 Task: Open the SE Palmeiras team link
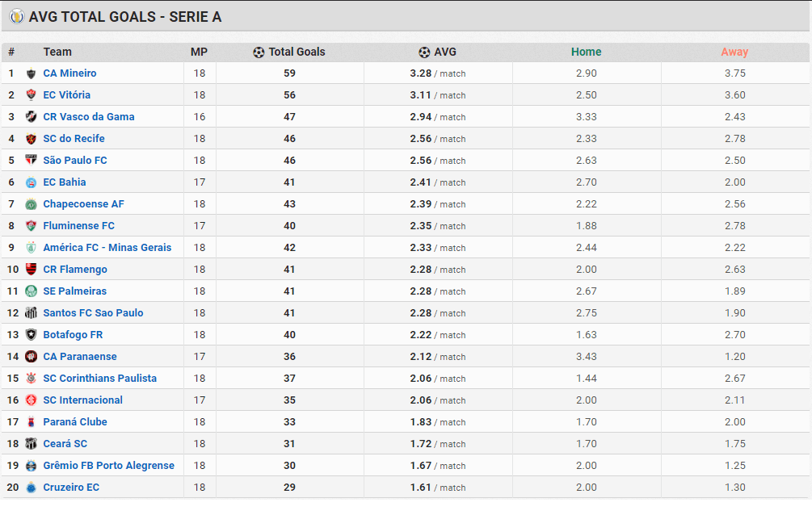click(75, 291)
